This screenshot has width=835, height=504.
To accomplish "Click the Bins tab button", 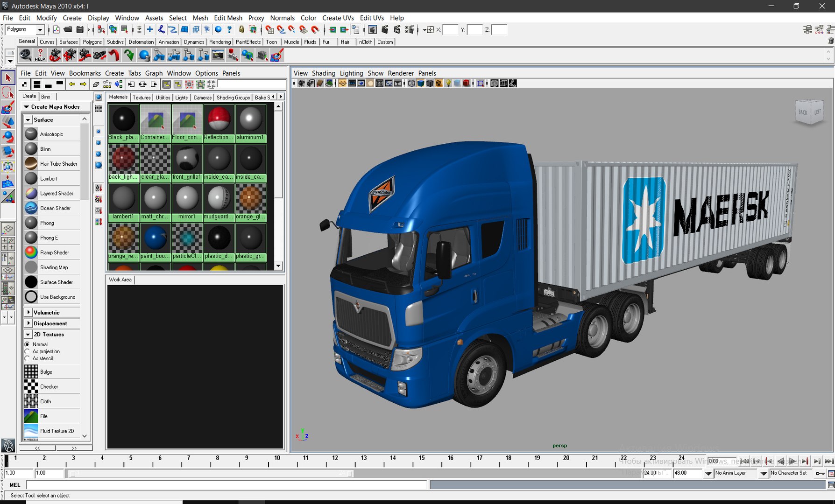I will [x=46, y=97].
